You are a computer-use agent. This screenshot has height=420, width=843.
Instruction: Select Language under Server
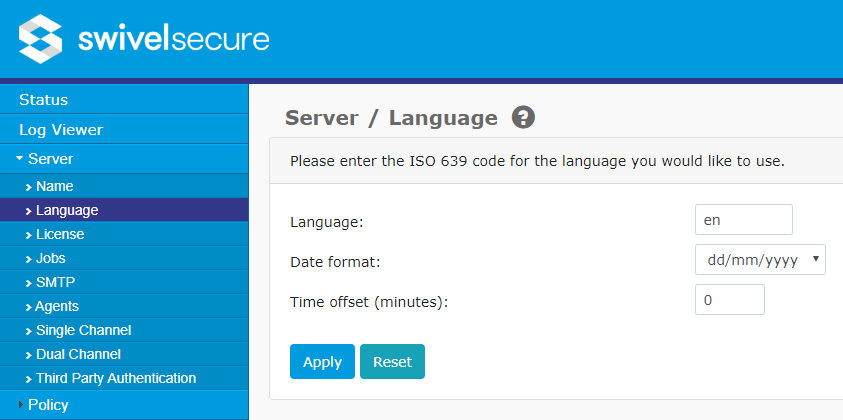click(124, 210)
